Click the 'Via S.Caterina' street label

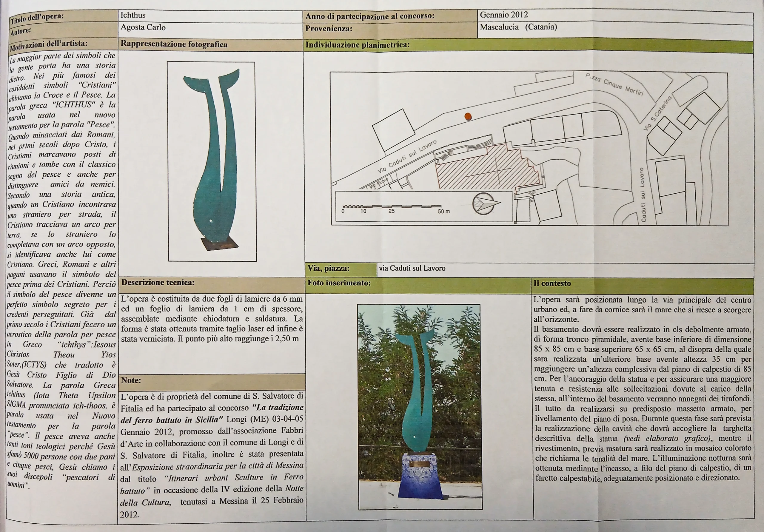[658, 113]
